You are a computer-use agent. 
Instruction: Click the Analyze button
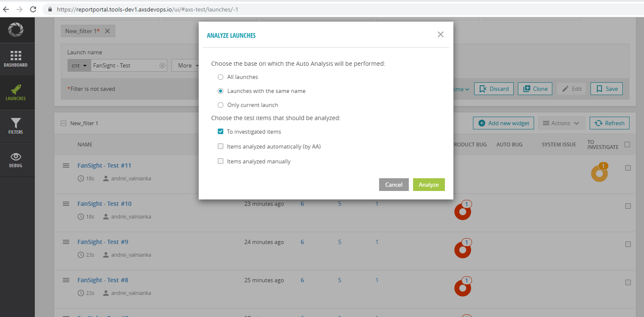click(429, 184)
